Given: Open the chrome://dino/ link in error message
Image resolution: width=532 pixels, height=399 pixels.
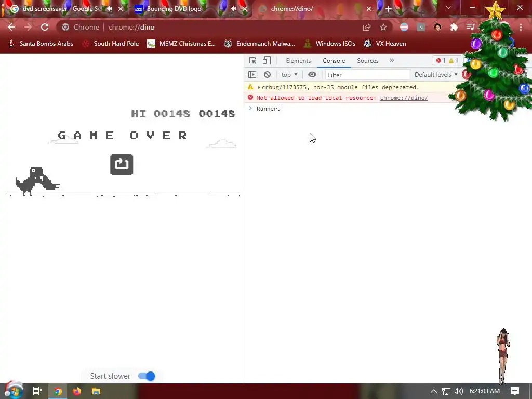Looking at the screenshot, I should (x=404, y=98).
